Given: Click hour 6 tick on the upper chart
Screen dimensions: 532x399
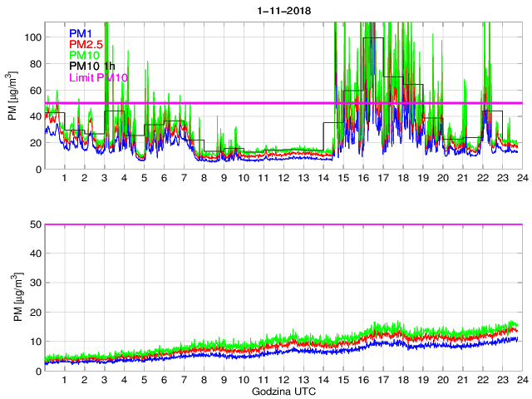Looking at the screenshot, I should tap(164, 179).
